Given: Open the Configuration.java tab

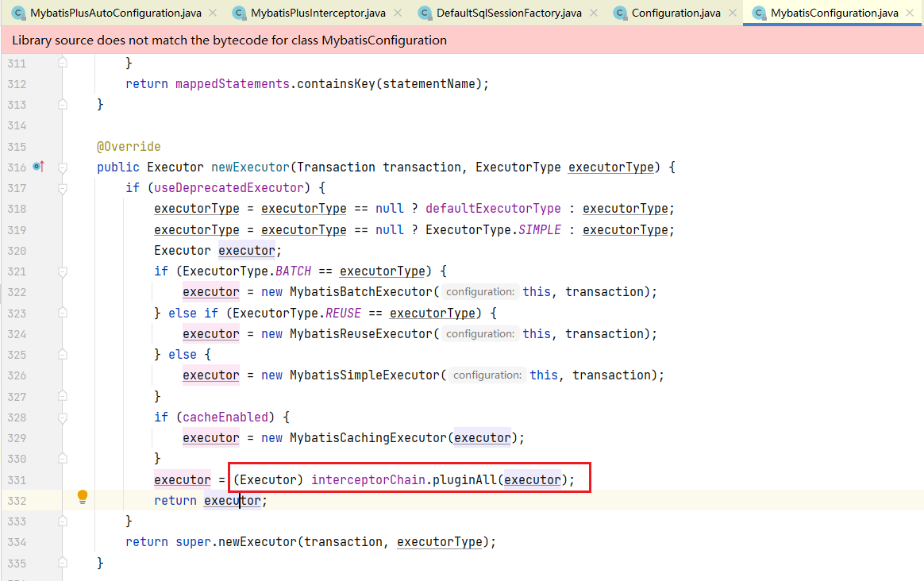Looking at the screenshot, I should (676, 13).
